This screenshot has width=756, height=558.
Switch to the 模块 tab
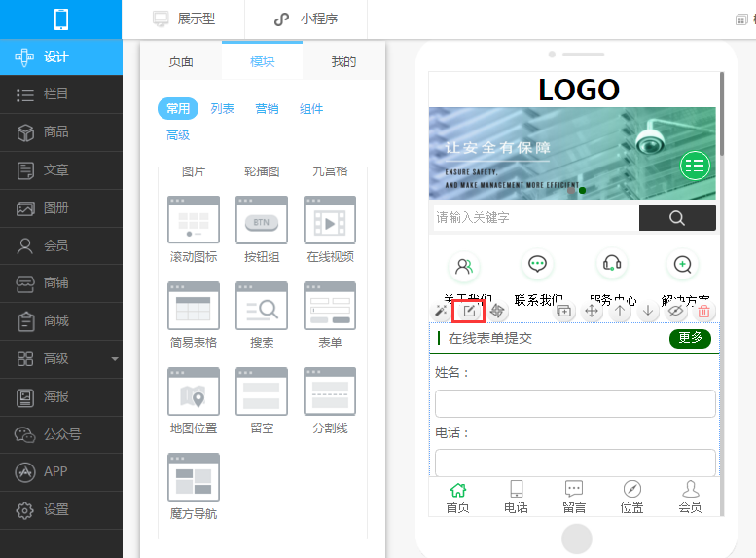263,61
